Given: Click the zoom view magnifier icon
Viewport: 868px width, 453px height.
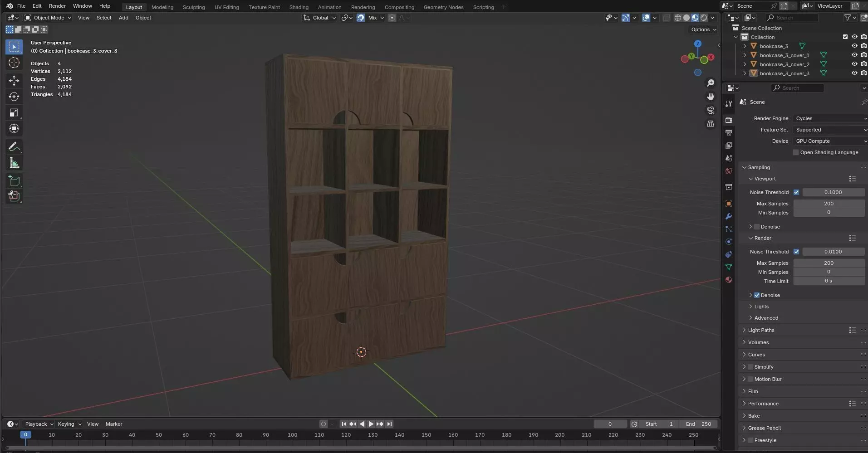Looking at the screenshot, I should pyautogui.click(x=711, y=83).
